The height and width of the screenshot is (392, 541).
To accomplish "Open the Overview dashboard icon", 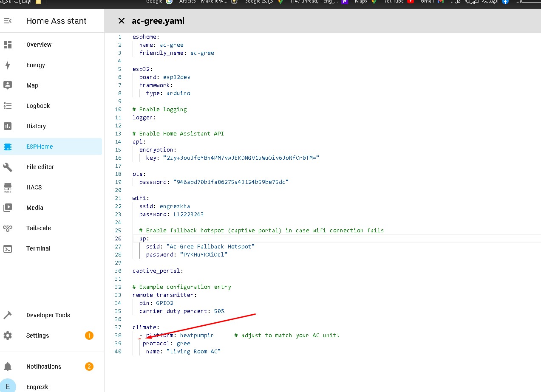I will pyautogui.click(x=8, y=45).
